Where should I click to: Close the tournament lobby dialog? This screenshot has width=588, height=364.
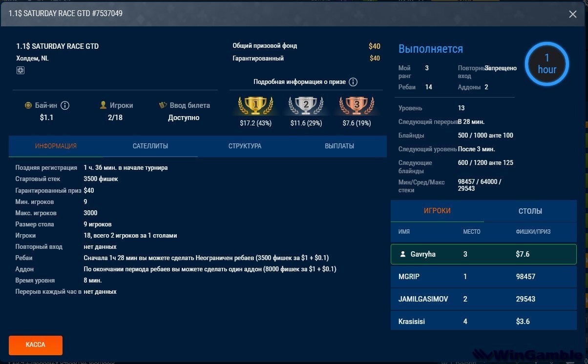pos(573,14)
